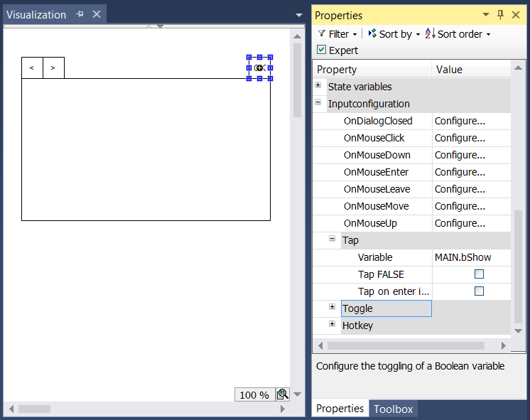Click the 100 % zoom field
Viewport: 530px width, 420px height.
(x=255, y=394)
